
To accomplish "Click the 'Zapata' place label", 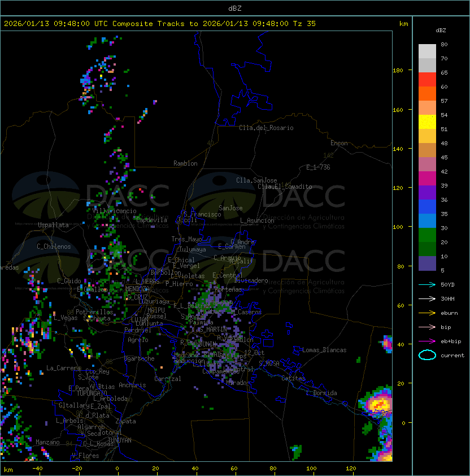I will coord(125,421).
